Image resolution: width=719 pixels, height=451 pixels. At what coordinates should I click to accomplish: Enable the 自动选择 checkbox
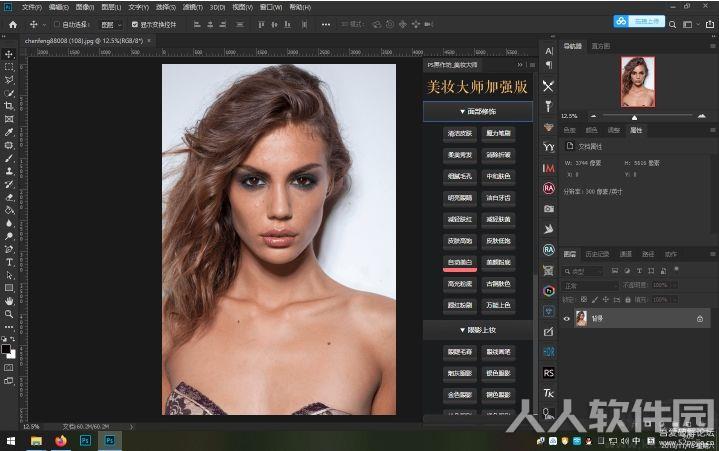(57, 24)
